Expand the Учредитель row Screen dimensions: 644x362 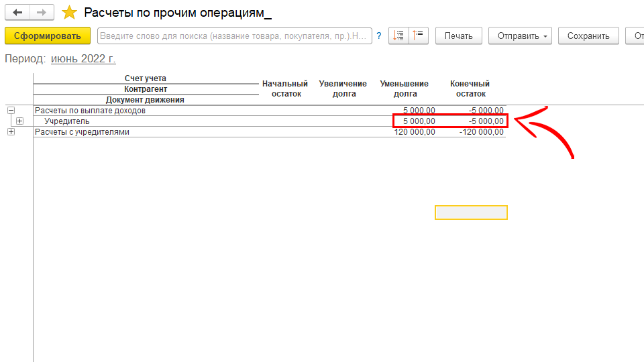pyautogui.click(x=19, y=121)
